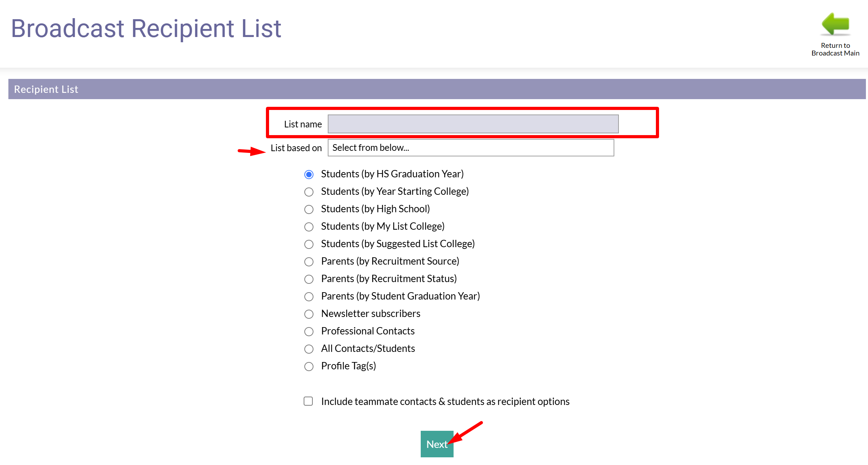This screenshot has height=465, width=868.
Task: Click the Broadcast Recipient List page title
Action: (x=146, y=28)
